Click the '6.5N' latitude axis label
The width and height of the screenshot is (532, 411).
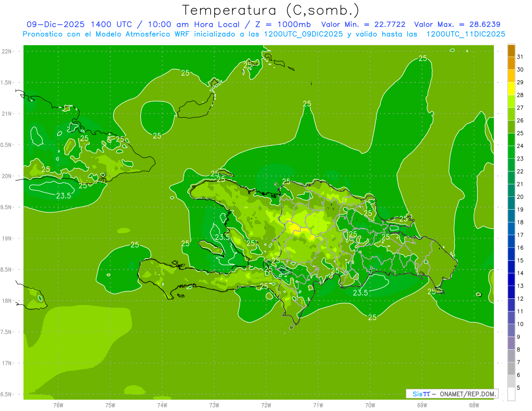[7, 394]
